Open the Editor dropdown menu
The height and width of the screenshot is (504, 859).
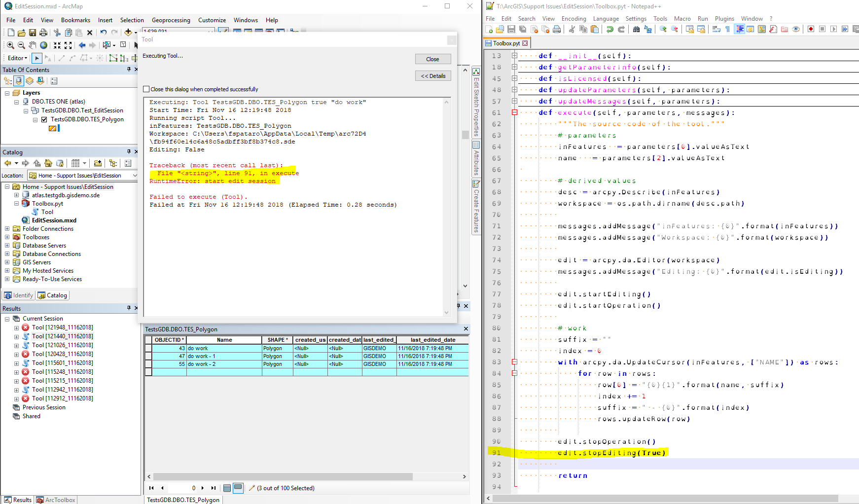point(17,58)
